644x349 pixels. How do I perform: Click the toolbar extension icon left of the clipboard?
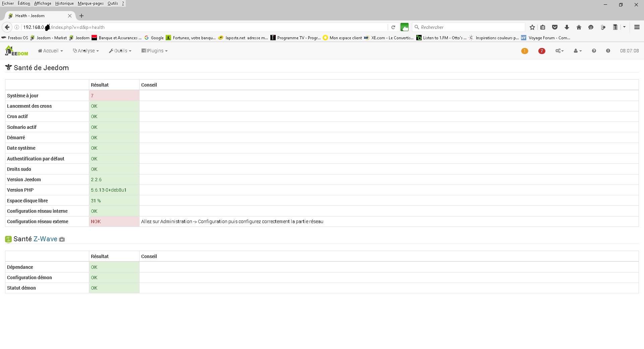point(603,27)
